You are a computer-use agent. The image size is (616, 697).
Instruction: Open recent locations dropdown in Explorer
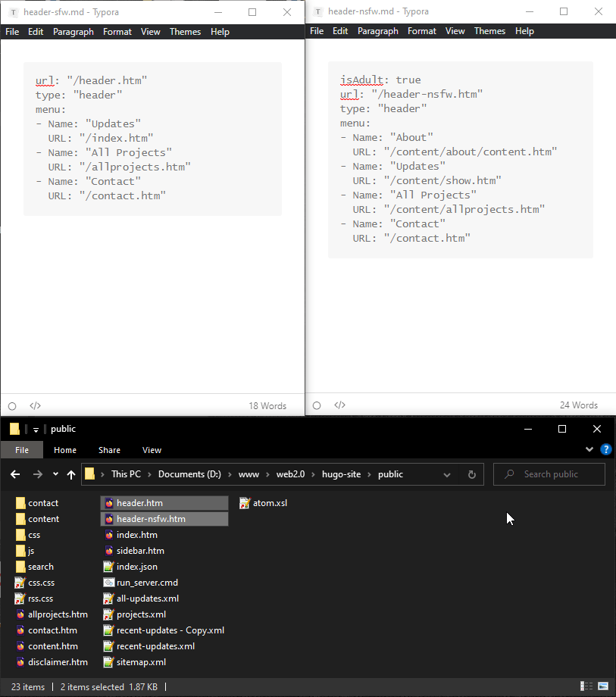55,474
